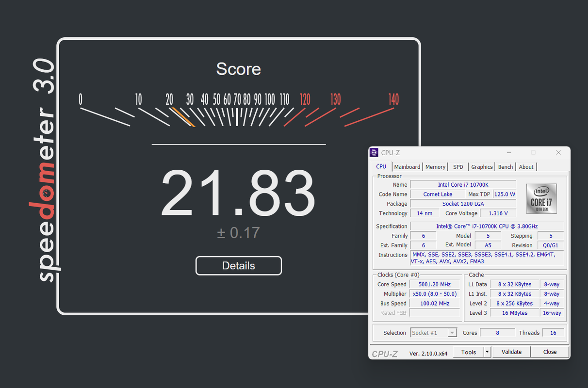Click the Code Name value Comet Lake
The width and height of the screenshot is (588, 388).
click(x=438, y=194)
